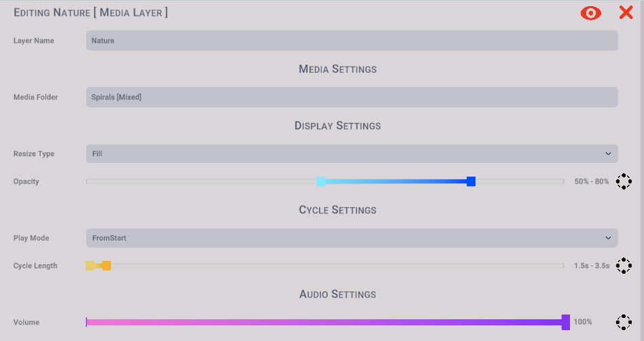Screen dimensions: 644x341
Task: Click the chevron arrow on Resize Type
Action: click(608, 154)
